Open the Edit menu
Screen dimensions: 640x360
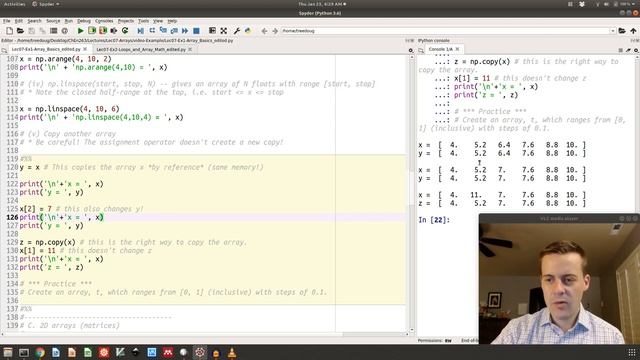[x=19, y=21]
